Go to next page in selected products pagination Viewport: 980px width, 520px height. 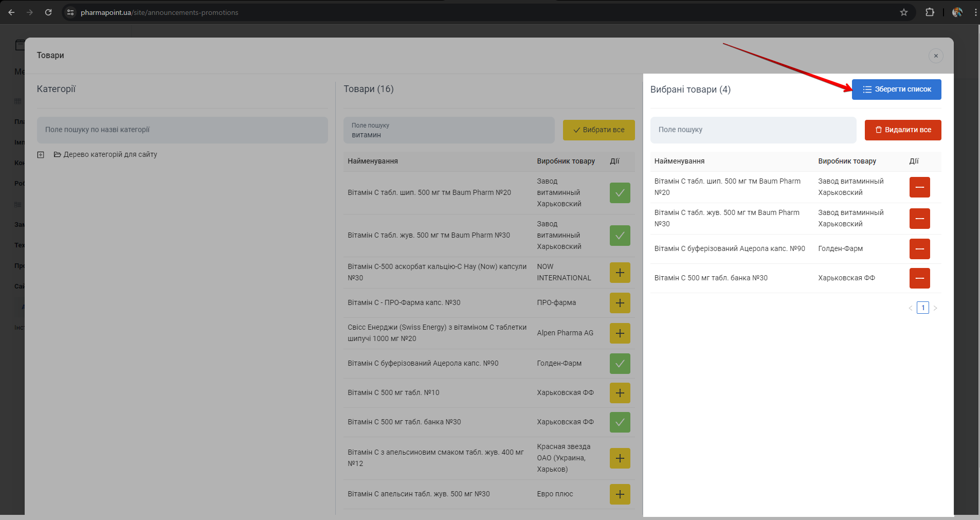(x=935, y=308)
